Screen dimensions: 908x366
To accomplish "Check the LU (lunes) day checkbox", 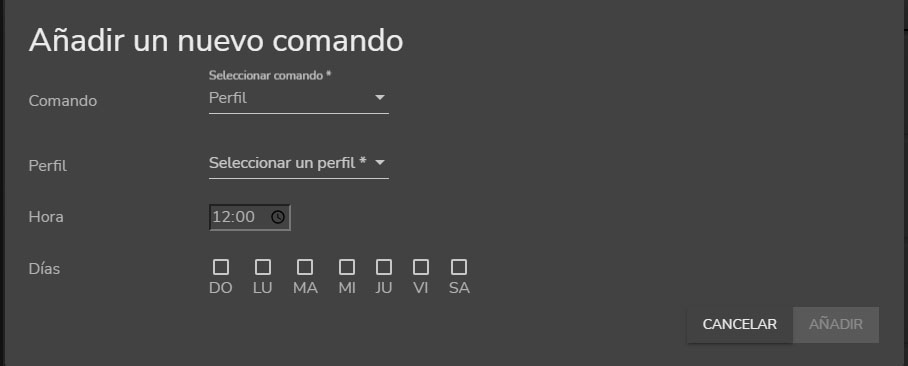I will pos(263,267).
